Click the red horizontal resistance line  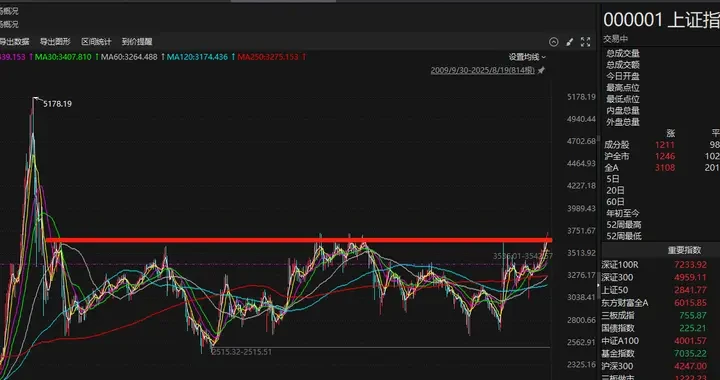pyautogui.click(x=298, y=240)
